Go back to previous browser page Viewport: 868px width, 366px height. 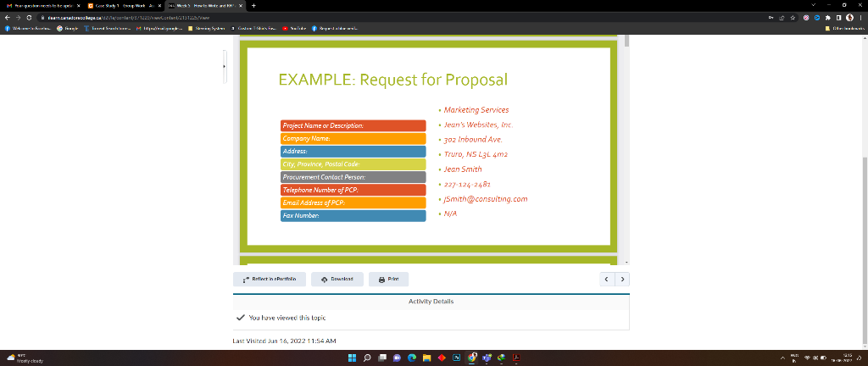tap(7, 17)
